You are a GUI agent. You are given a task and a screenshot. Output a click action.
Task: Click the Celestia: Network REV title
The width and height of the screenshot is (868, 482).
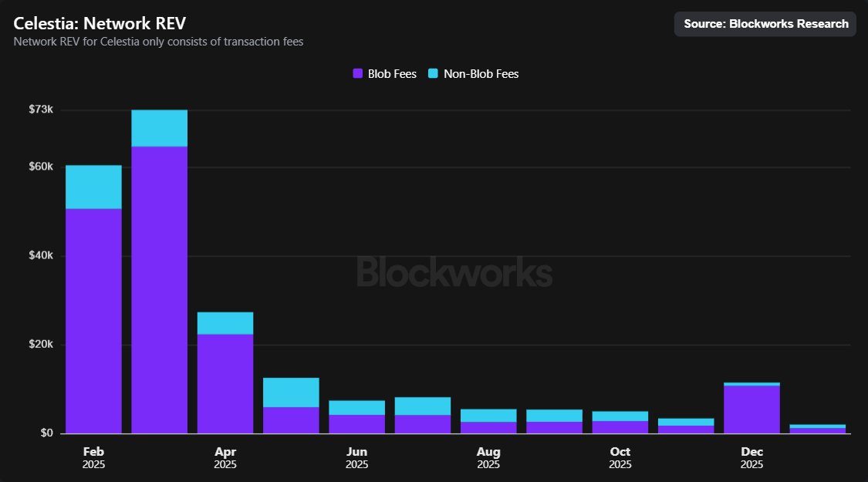(x=100, y=23)
